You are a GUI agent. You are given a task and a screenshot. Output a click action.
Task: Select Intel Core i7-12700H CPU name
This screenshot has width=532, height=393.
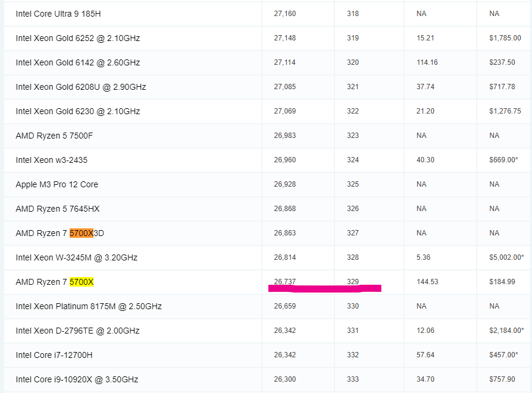54,356
